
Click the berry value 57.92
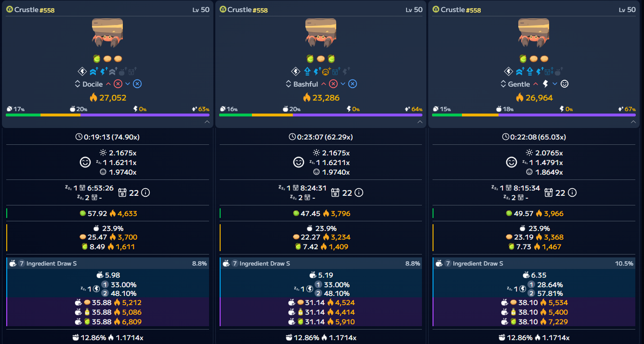(97, 214)
